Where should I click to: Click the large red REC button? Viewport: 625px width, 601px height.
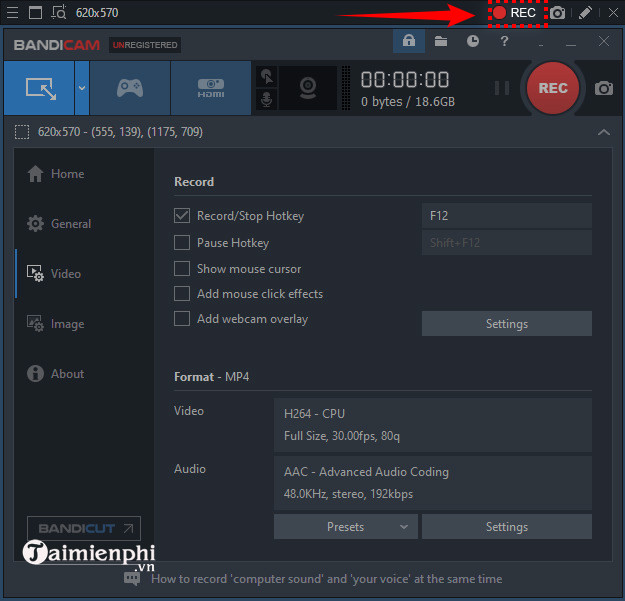pos(552,88)
